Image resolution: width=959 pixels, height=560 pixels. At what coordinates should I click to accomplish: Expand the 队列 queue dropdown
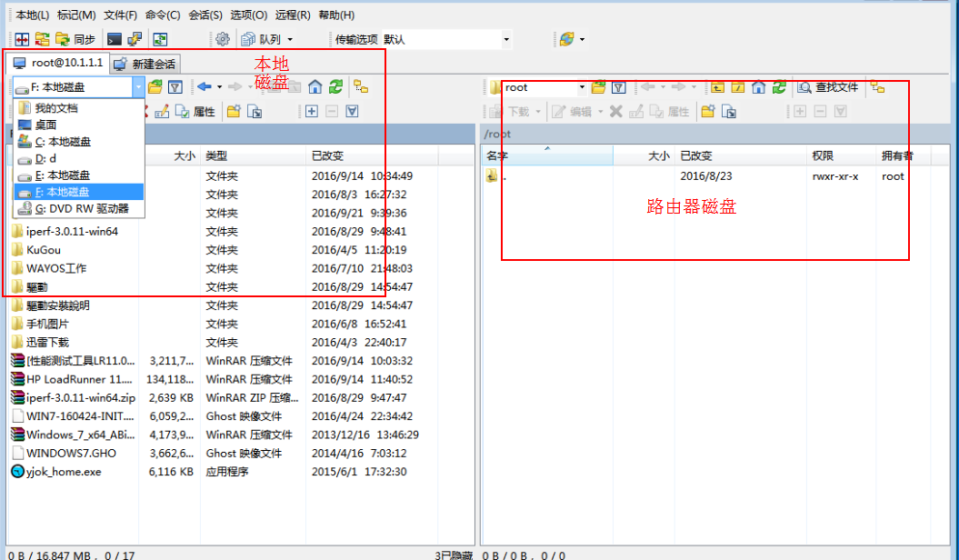(x=289, y=39)
